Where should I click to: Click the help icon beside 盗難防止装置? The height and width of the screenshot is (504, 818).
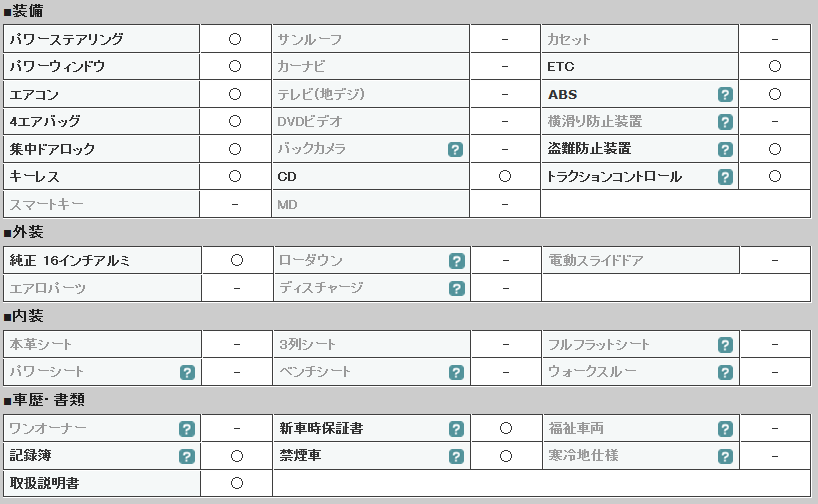725,150
